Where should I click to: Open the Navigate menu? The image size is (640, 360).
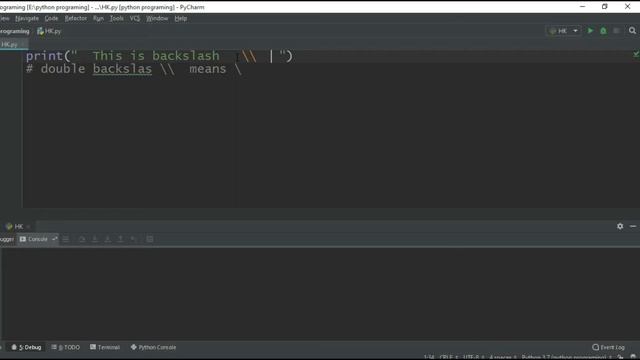pos(27,18)
